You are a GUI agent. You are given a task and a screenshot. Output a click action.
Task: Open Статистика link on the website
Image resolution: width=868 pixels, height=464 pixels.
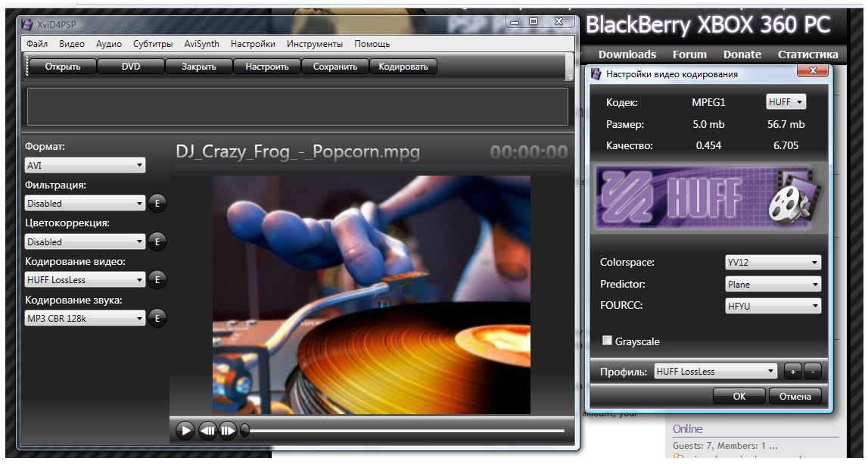click(807, 54)
